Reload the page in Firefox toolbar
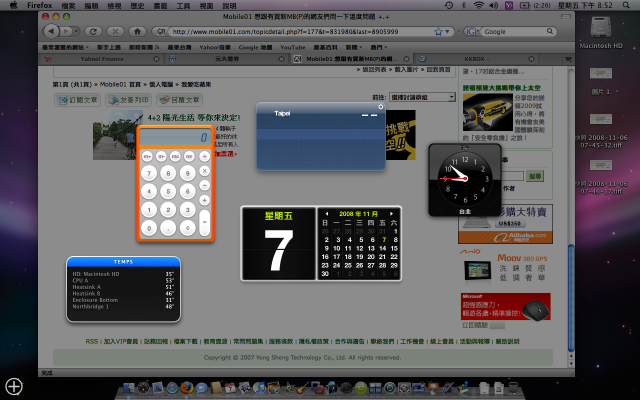The image size is (640, 400). [x=93, y=31]
